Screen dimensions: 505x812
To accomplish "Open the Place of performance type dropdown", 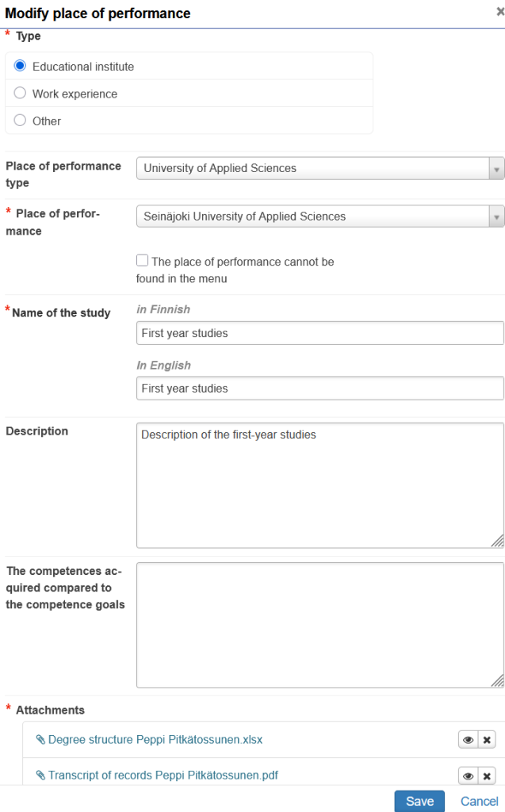I will [320, 168].
